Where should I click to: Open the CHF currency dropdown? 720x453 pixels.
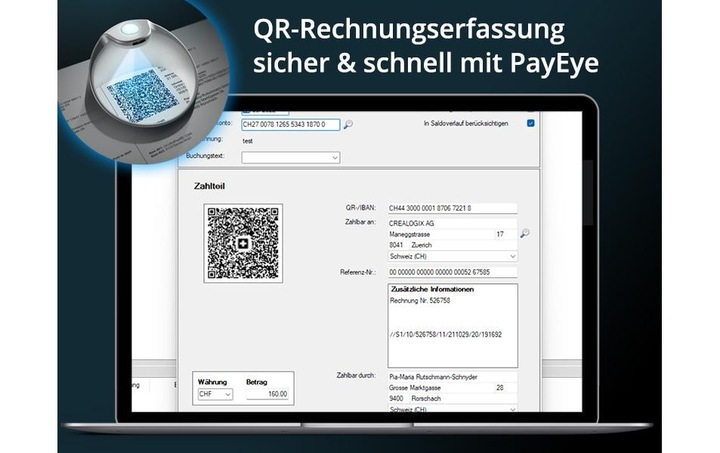(215, 394)
